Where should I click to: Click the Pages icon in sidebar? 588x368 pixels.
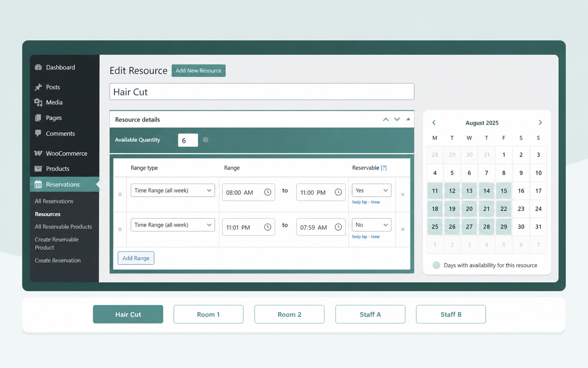38,118
